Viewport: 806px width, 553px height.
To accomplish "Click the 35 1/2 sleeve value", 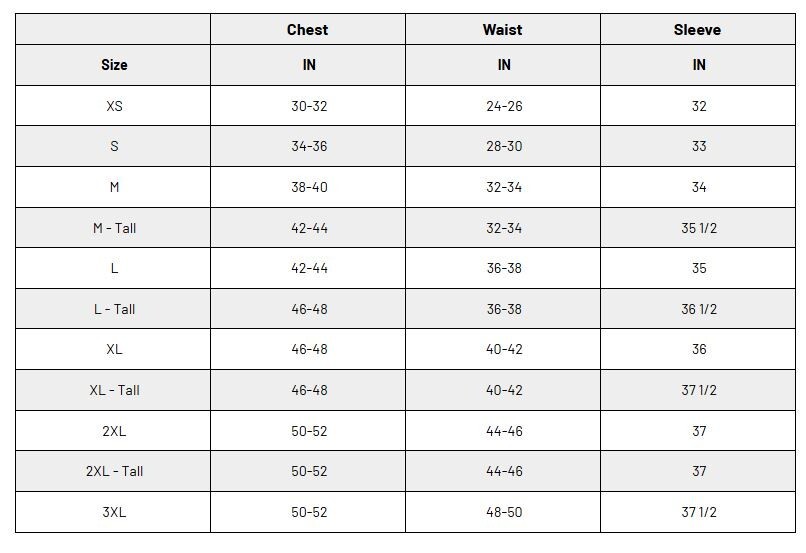I will [x=699, y=228].
